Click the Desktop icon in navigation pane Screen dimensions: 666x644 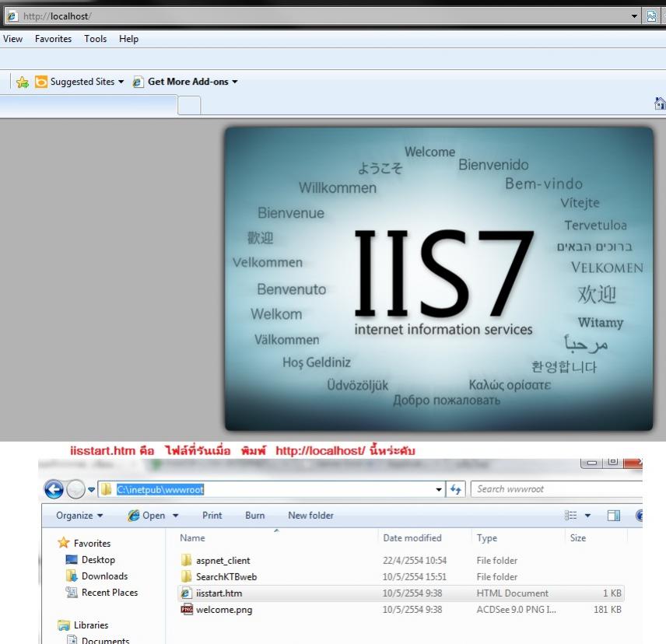coord(72,559)
